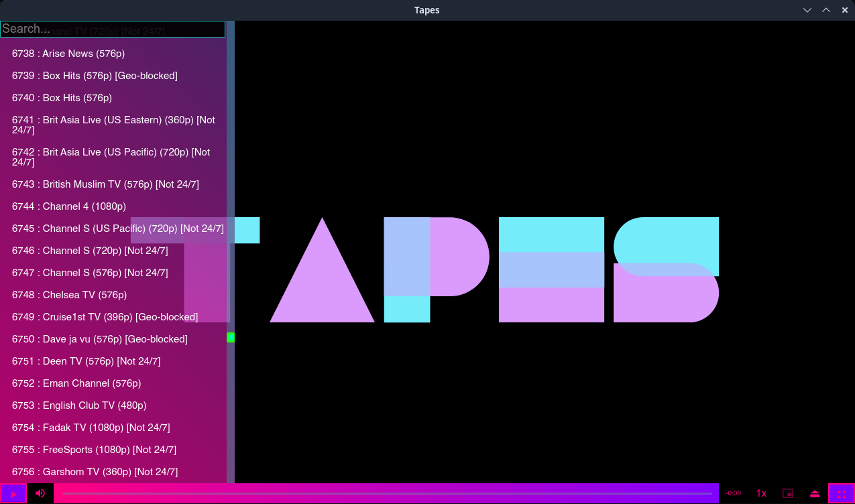Open 6741 Brit Asia Live US Eastern
855x504 pixels.
pyautogui.click(x=113, y=125)
